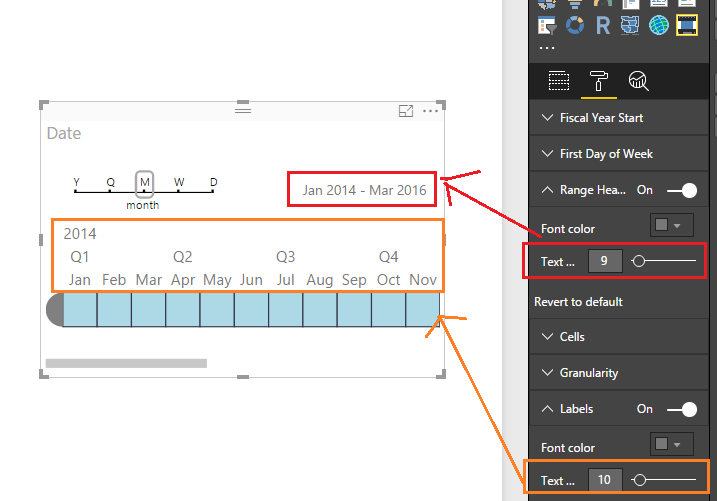This screenshot has height=501, width=717.
Task: Click the Labels text size slider
Action: tap(663, 480)
